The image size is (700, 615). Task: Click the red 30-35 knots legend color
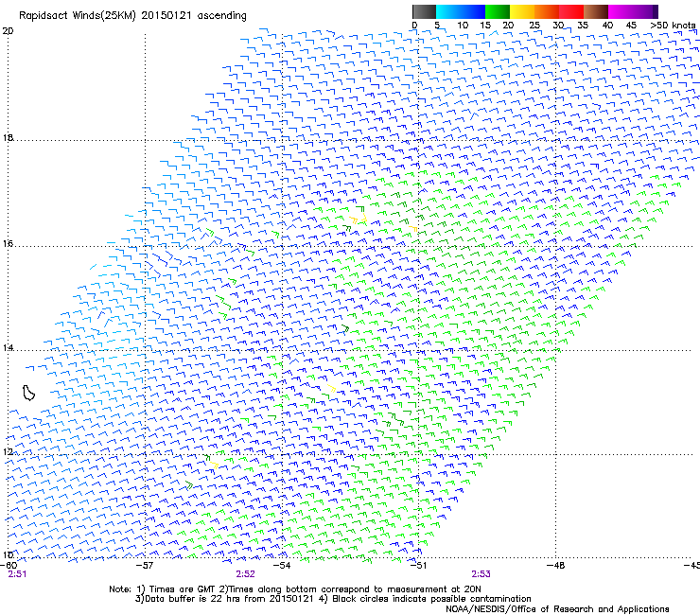(571, 11)
